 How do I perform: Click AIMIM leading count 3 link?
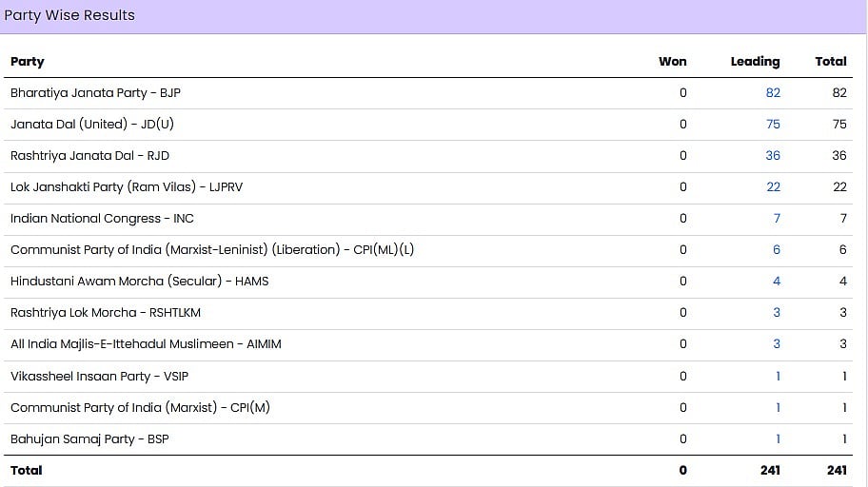777,344
